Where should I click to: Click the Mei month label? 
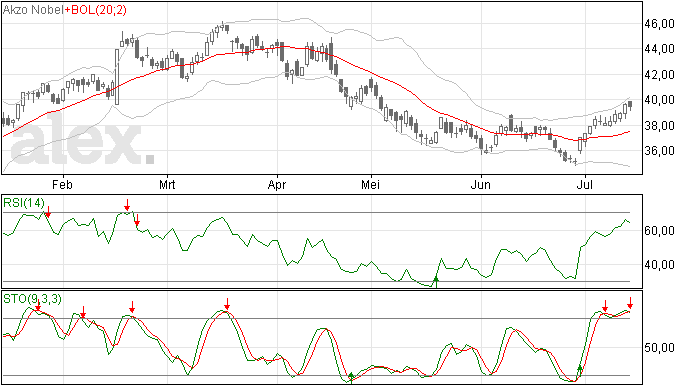pos(371,184)
